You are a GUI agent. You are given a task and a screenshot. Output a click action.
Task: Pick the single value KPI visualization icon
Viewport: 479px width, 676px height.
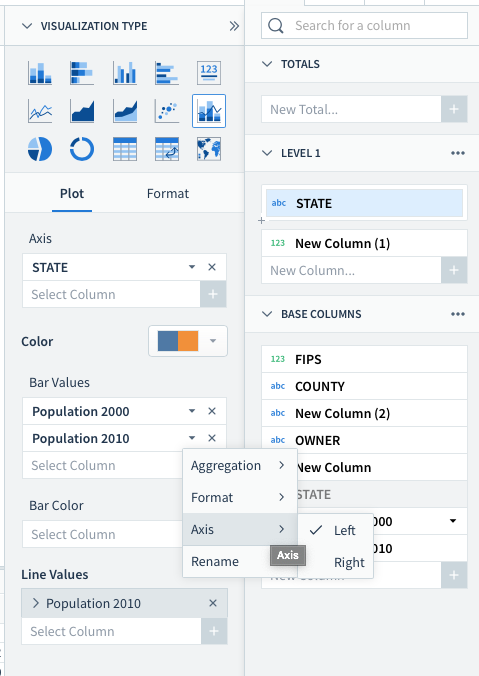209,73
